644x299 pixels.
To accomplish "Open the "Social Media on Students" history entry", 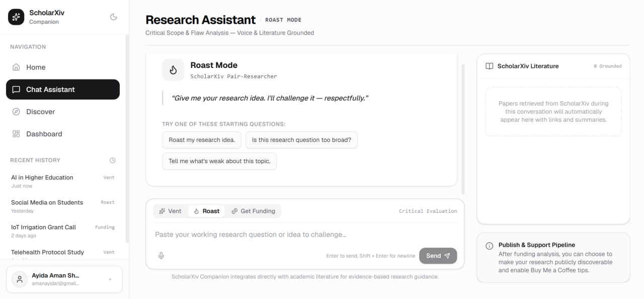I will pos(63,206).
